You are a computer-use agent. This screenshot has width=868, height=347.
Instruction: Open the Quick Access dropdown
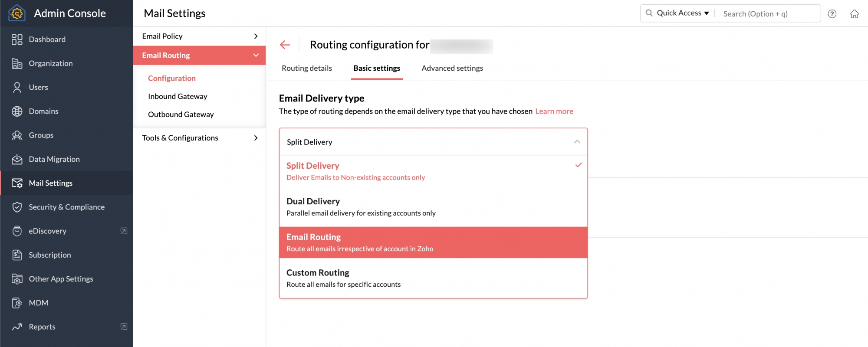pos(683,13)
